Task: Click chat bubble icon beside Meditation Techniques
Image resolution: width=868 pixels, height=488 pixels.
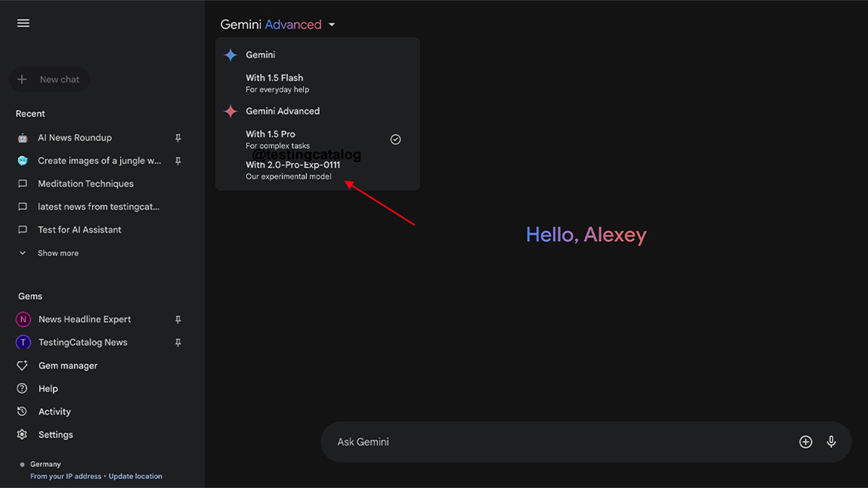Action: tap(23, 184)
